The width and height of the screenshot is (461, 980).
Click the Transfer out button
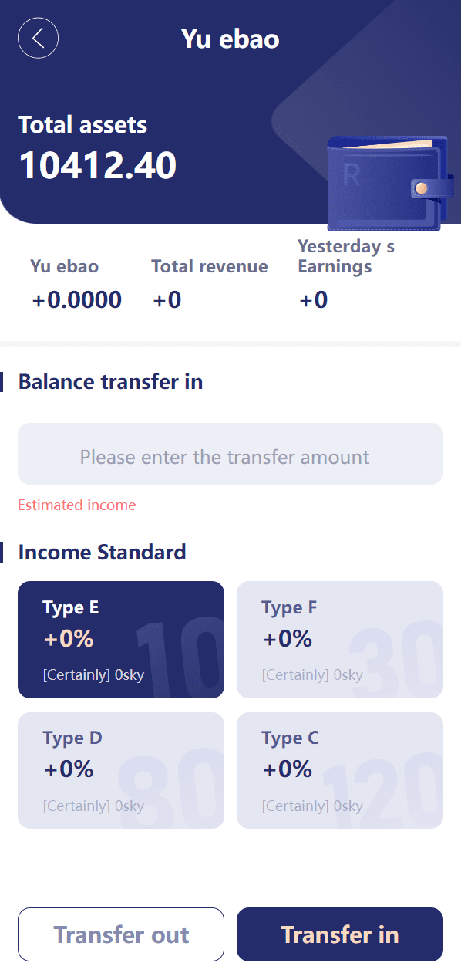coord(121,934)
